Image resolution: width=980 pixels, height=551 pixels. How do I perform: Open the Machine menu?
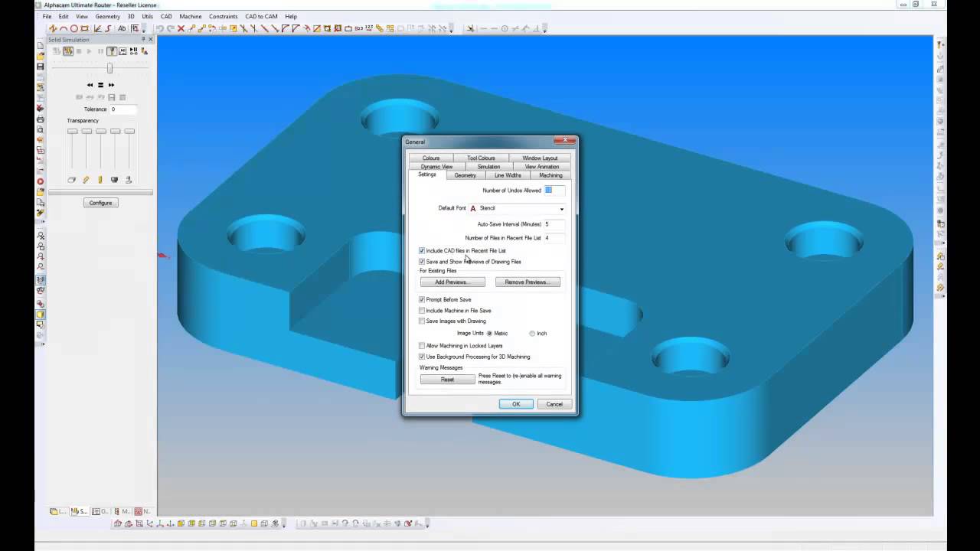click(191, 16)
